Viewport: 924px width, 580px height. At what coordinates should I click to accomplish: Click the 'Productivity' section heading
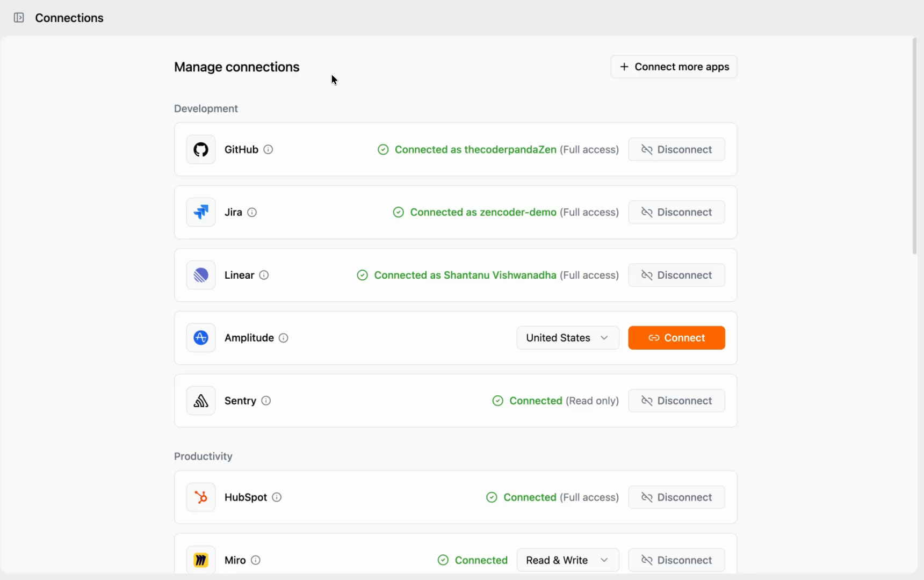point(203,456)
